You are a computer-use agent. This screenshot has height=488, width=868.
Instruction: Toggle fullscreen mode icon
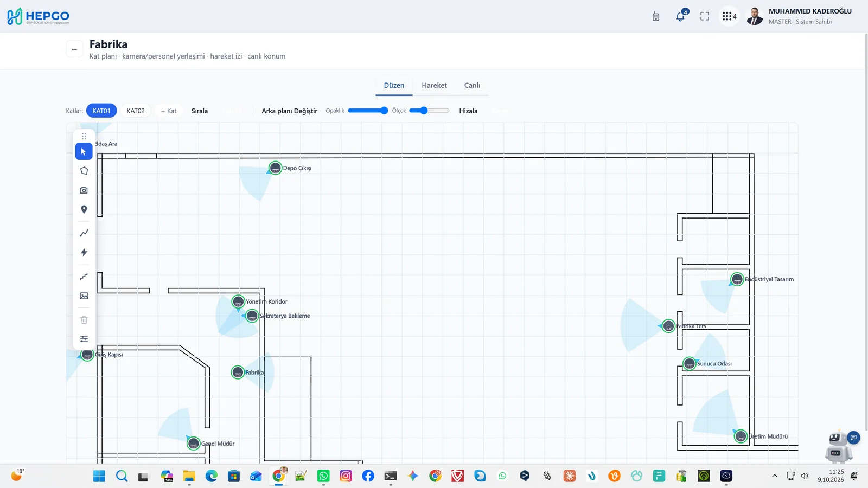pos(705,16)
